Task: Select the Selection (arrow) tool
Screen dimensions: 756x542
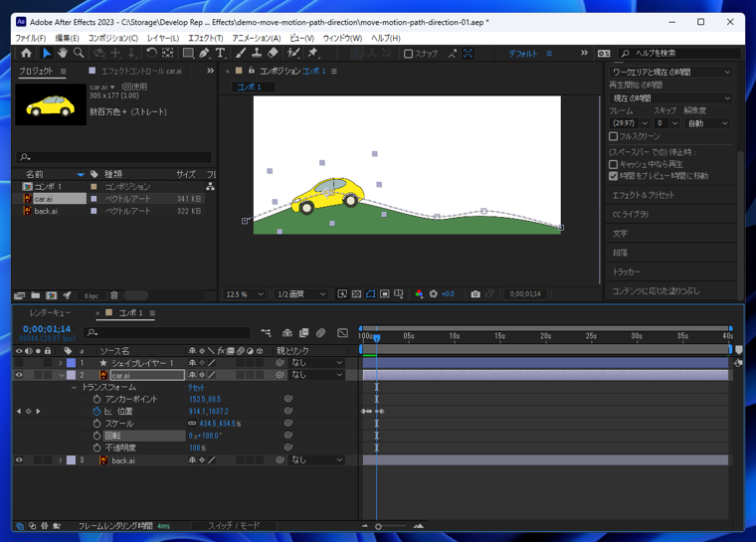Action: coord(47,53)
